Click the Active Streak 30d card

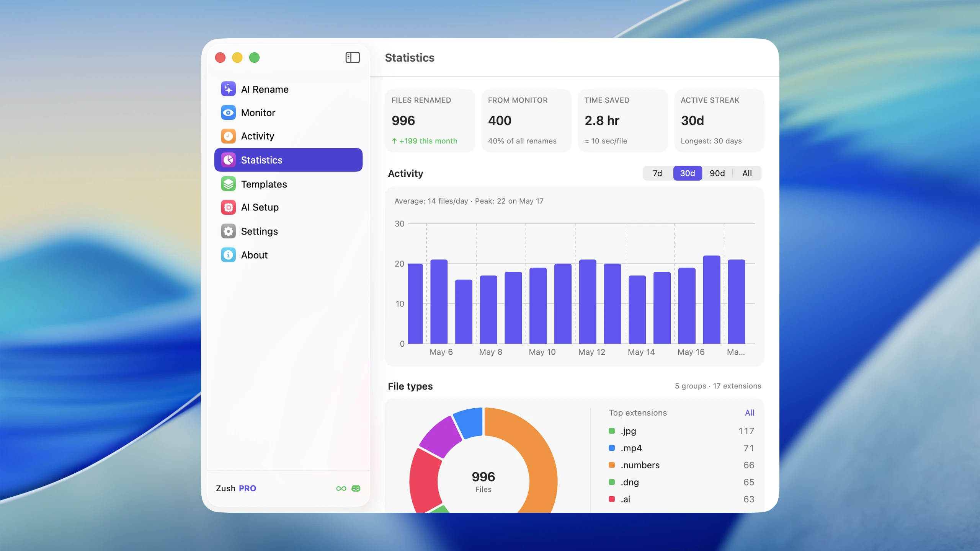tap(719, 121)
